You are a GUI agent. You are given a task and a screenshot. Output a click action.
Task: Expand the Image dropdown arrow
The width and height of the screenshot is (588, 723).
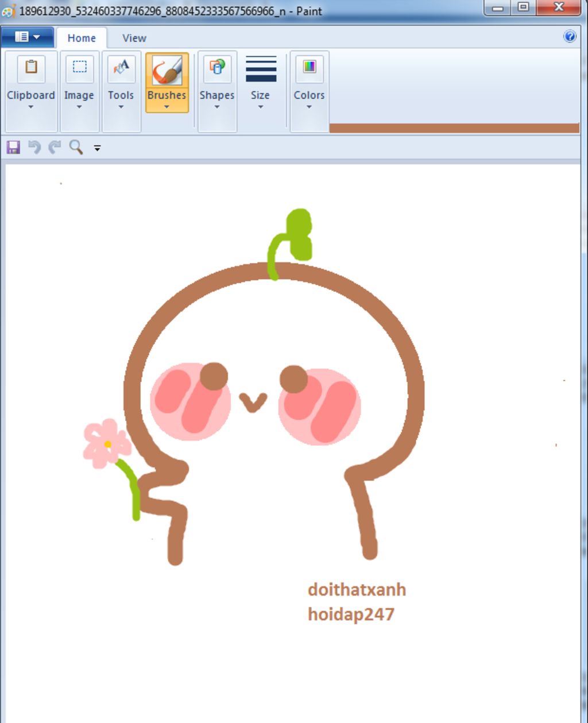pos(79,107)
